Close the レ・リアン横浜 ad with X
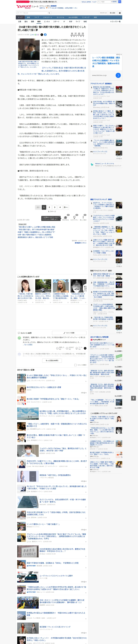The height and width of the screenshot is (644, 138). click(121, 55)
